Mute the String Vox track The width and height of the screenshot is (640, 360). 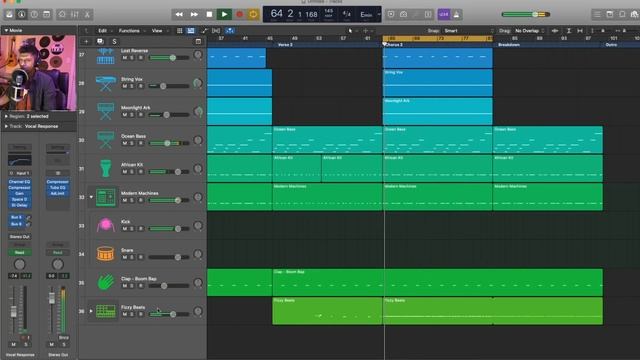(124, 86)
